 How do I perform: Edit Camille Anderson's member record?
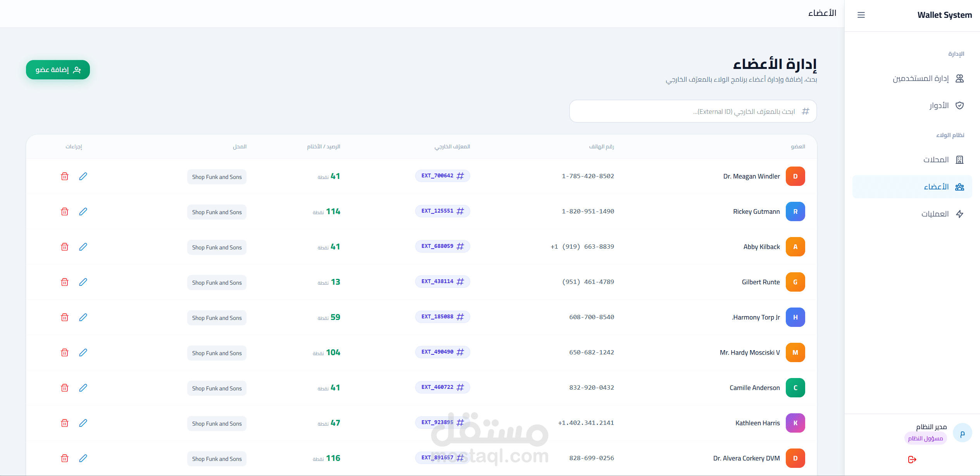click(x=83, y=388)
